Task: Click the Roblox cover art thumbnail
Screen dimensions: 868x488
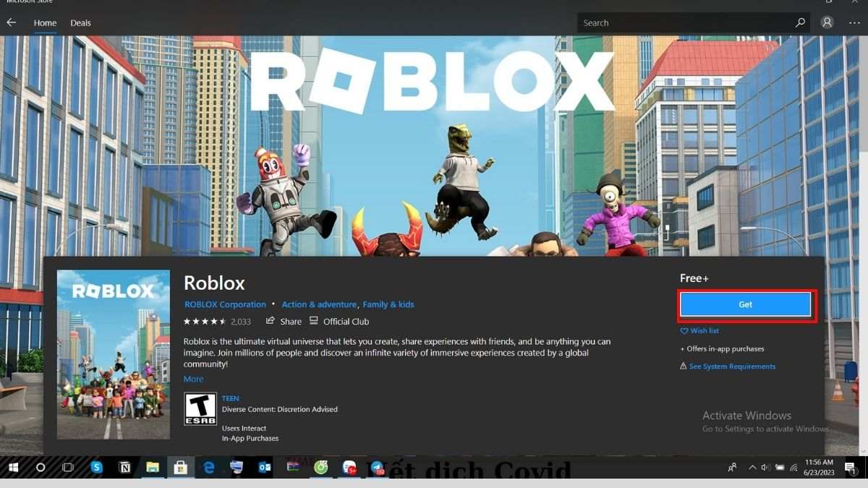Action: pyautogui.click(x=114, y=354)
